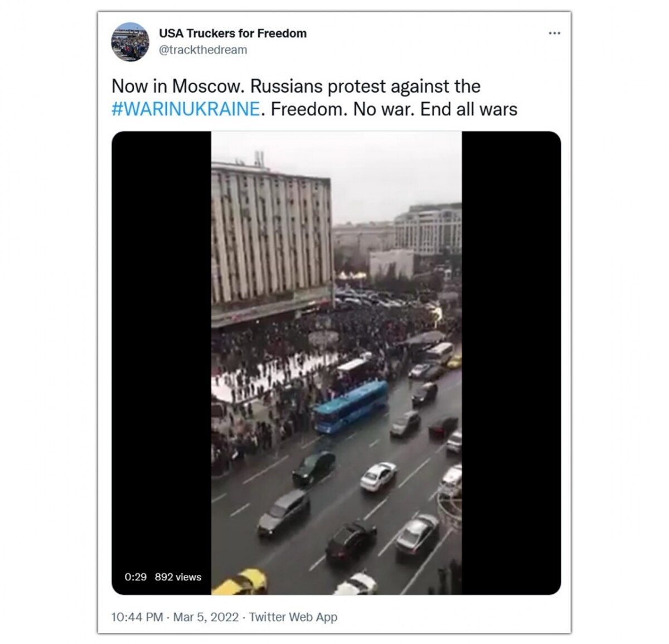669x644 pixels.
Task: Click the large building in the video frame
Action: tap(272, 240)
